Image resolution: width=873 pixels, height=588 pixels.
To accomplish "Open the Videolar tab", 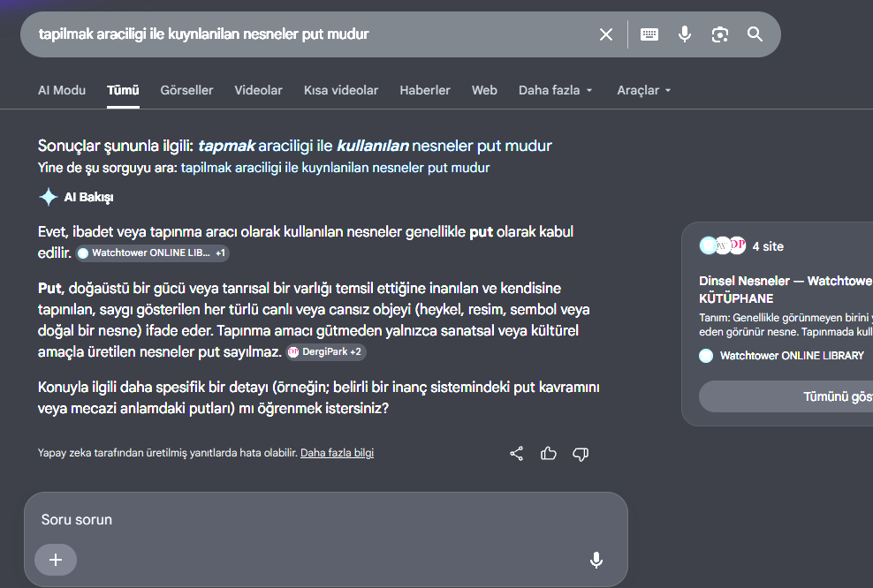I will (258, 90).
